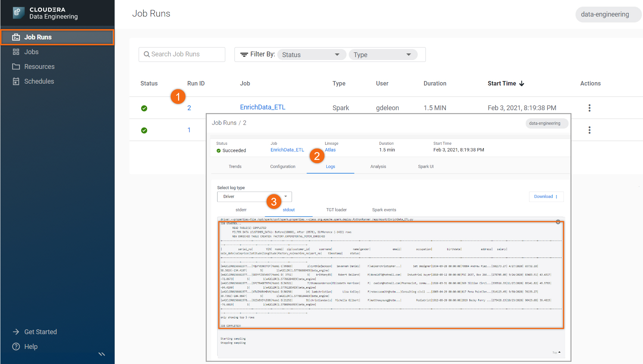Click the Spark type cell for run 2
The width and height of the screenshot is (643, 364).
(x=341, y=108)
